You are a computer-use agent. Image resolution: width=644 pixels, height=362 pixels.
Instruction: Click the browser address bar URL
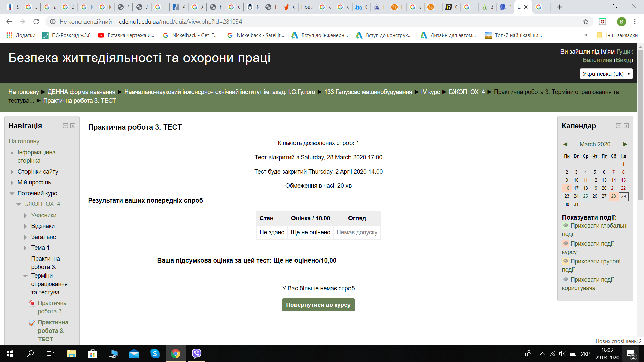(180, 22)
